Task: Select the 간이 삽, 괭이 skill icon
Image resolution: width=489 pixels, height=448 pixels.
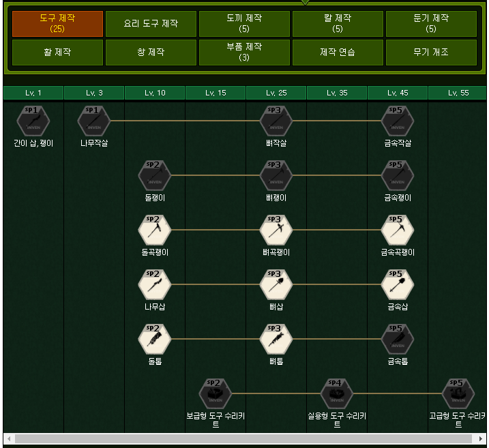Action: tap(33, 121)
